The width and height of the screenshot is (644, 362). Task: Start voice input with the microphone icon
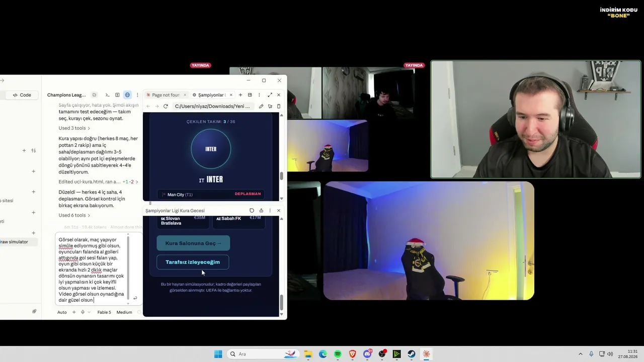pos(83,312)
